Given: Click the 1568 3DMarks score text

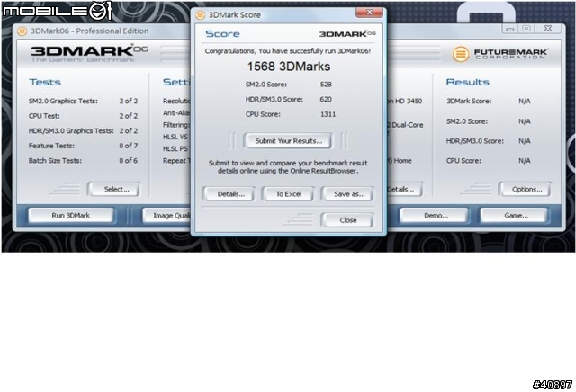Looking at the screenshot, I should click(288, 67).
